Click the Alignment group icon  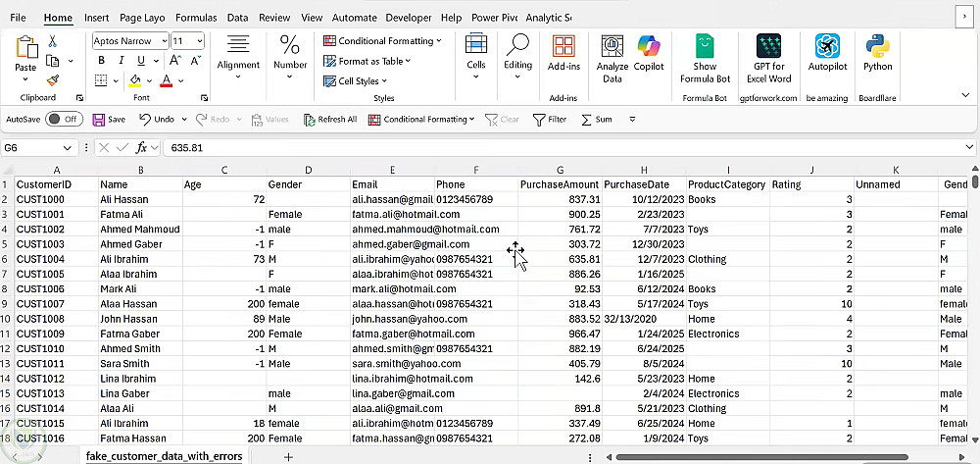[x=238, y=45]
